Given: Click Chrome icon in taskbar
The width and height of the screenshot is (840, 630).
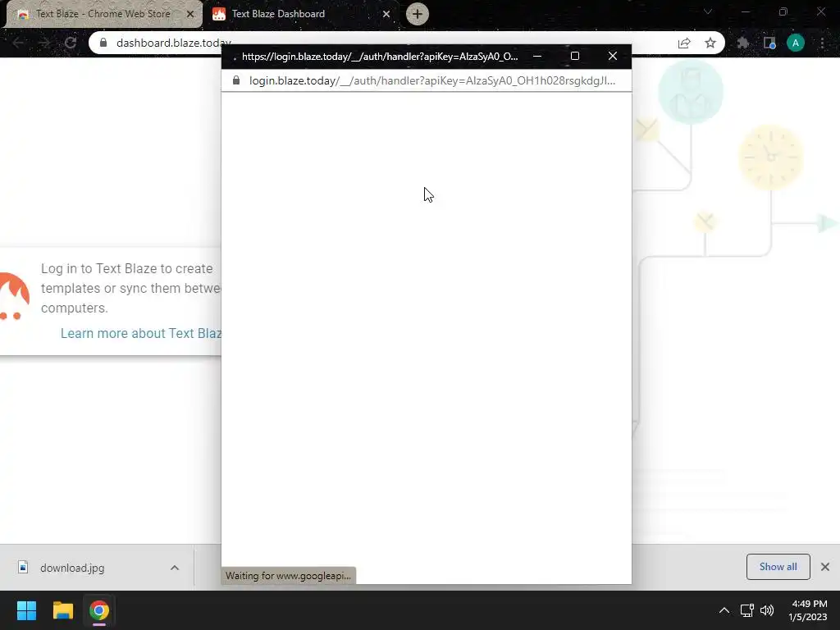Looking at the screenshot, I should pos(99,610).
